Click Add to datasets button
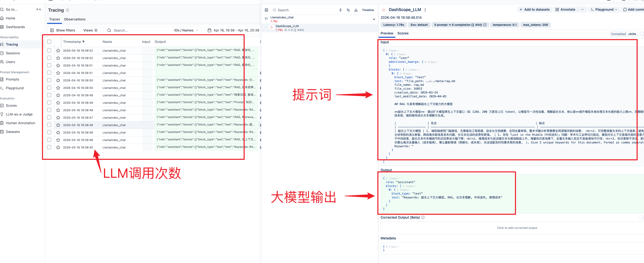 tap(534, 10)
